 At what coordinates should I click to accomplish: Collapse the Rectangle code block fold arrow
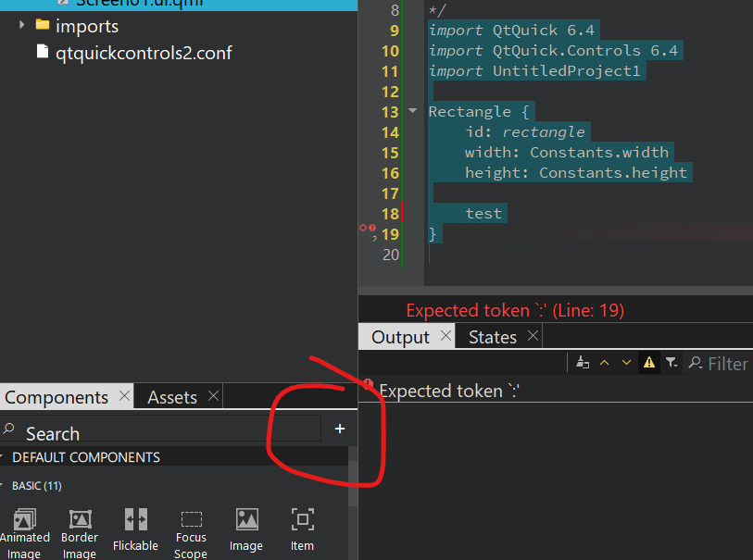[412, 112]
